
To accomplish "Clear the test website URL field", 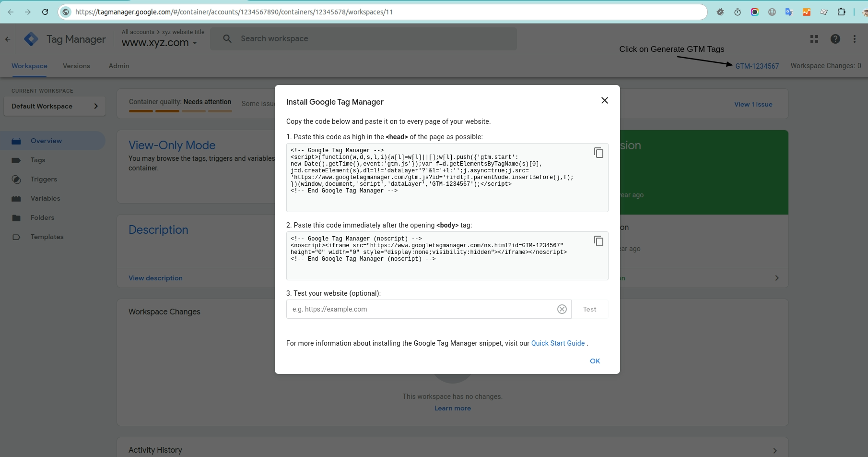I will [x=562, y=309].
